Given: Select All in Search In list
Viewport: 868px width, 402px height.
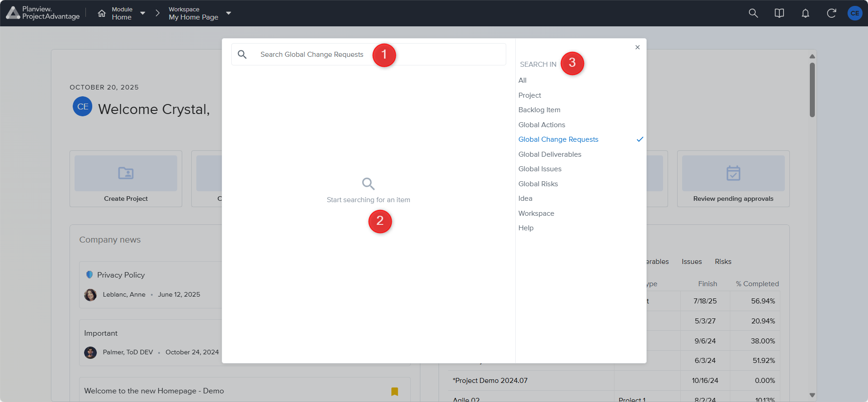Looking at the screenshot, I should 523,80.
